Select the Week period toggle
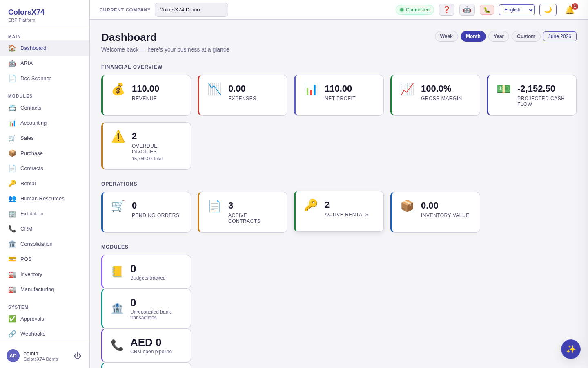The height and width of the screenshot is (368, 588). coord(446,36)
